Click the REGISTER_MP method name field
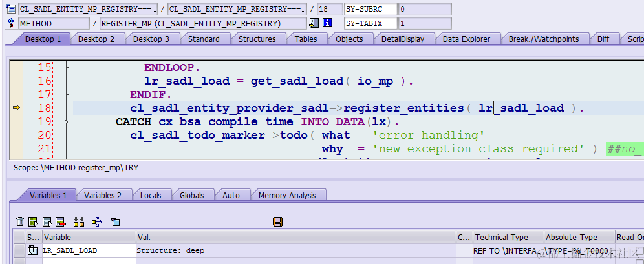Image resolution: width=644 pixels, height=264 pixels. [x=203, y=23]
